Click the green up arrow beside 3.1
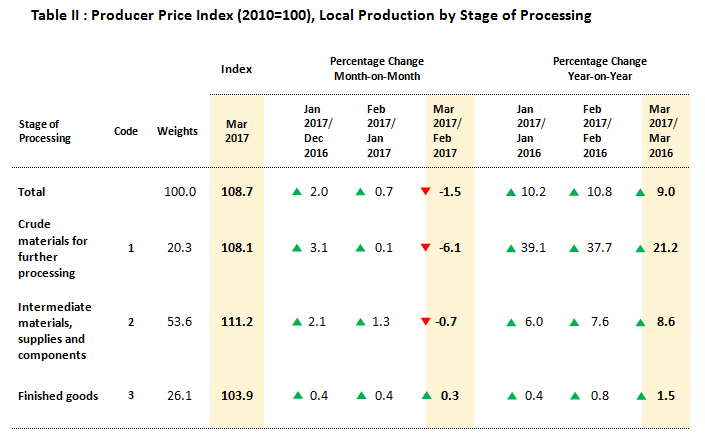This screenshot has width=705, height=441. 297,247
